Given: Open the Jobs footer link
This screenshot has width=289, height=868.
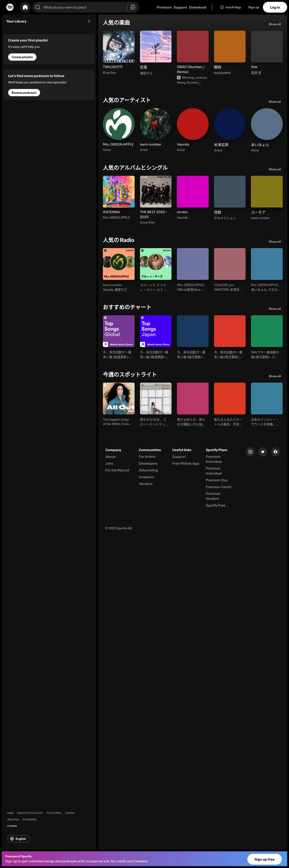Looking at the screenshot, I should [109, 464].
